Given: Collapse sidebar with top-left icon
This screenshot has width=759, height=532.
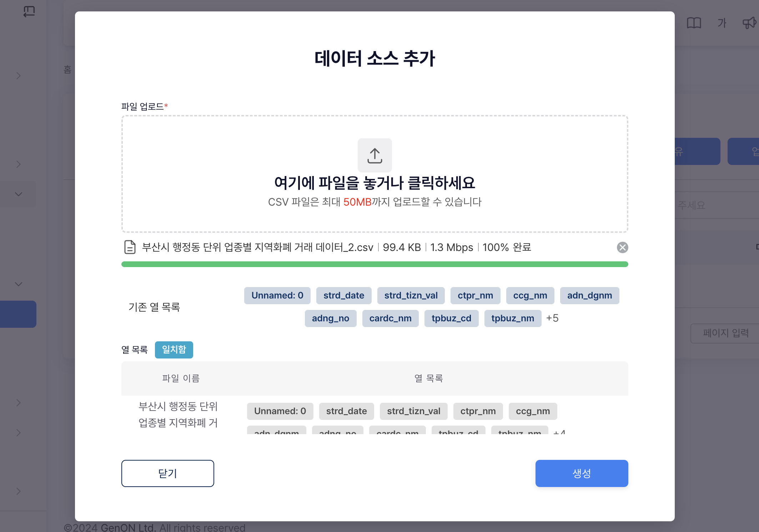Looking at the screenshot, I should pos(29,11).
